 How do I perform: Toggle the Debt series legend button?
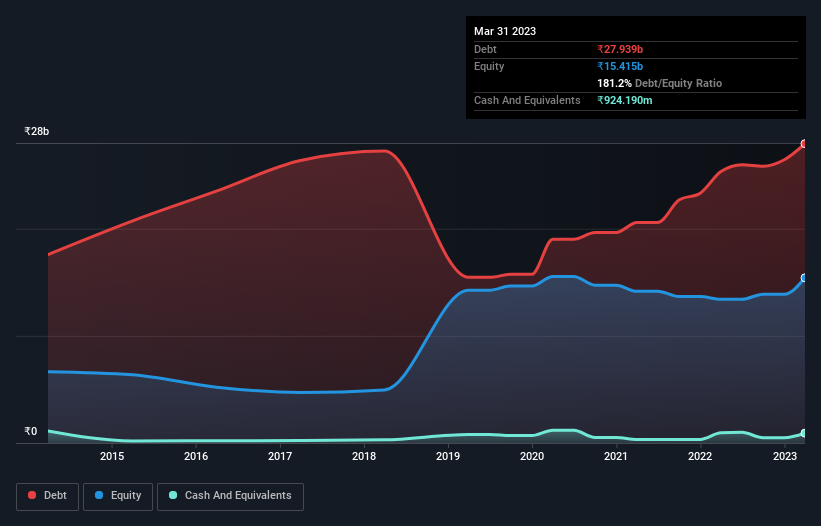coord(48,496)
